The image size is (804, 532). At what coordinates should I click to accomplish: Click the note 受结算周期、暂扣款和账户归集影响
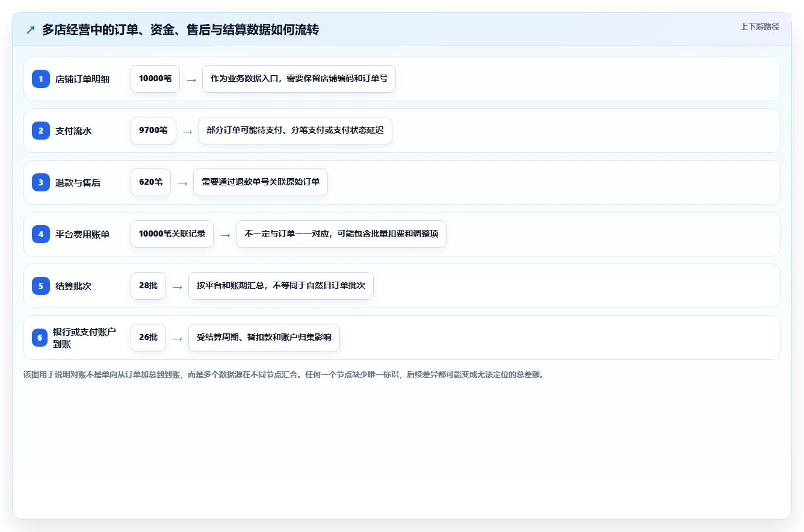pyautogui.click(x=264, y=338)
